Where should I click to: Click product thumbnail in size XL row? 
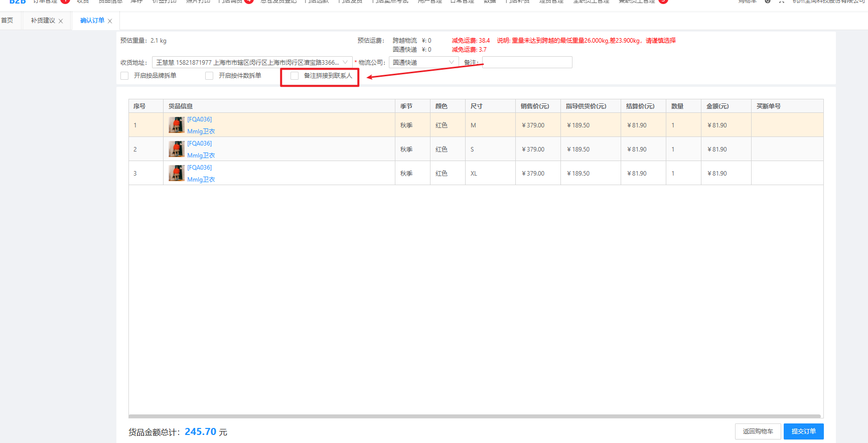[176, 173]
